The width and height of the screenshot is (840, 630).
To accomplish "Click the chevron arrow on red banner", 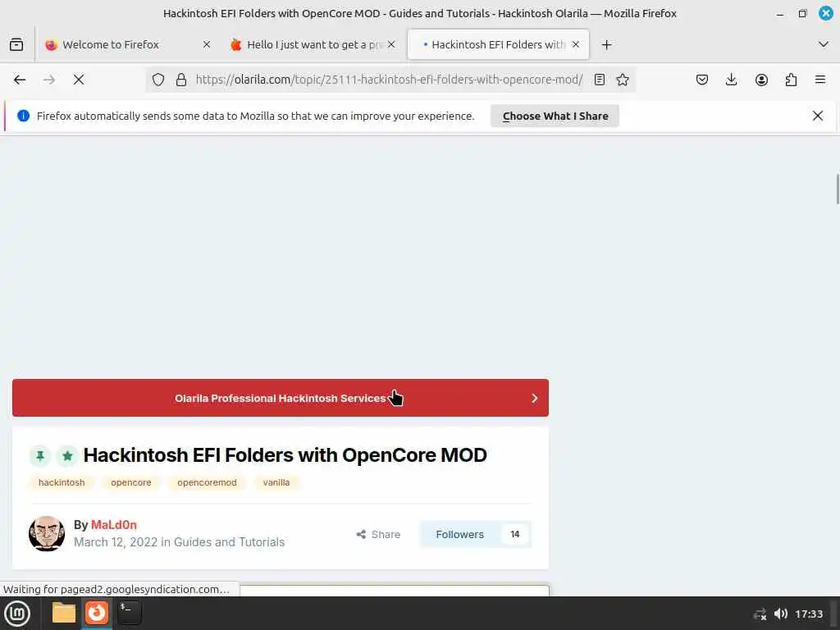I will 534,398.
